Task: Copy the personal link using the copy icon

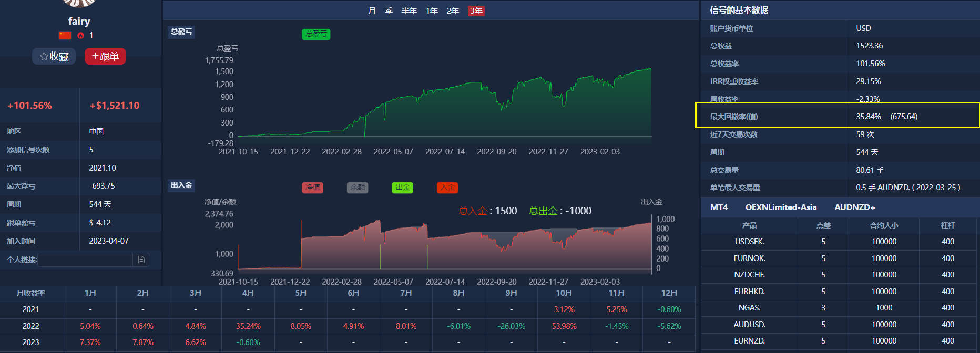Action: (141, 259)
